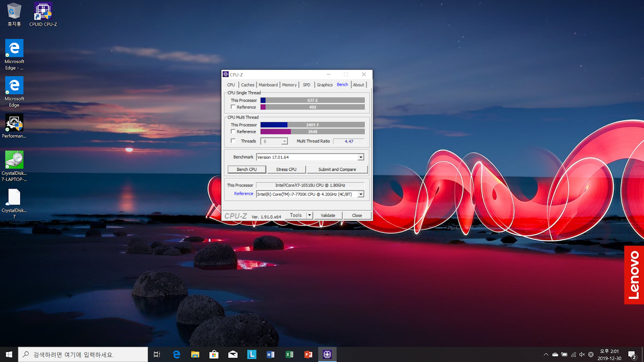Screen dimensions: 644x362
Task: Select the Performance desktop shortcut icon
Action: click(x=14, y=126)
